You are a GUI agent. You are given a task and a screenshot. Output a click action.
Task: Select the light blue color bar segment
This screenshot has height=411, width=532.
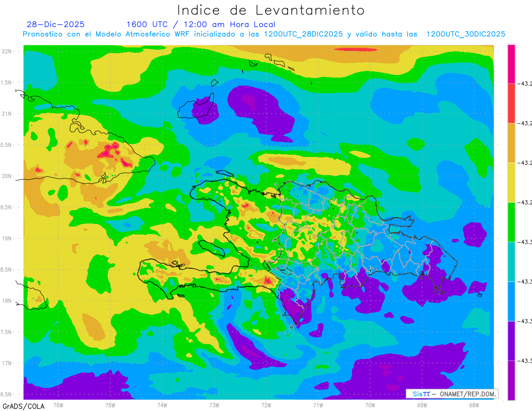tap(511, 301)
